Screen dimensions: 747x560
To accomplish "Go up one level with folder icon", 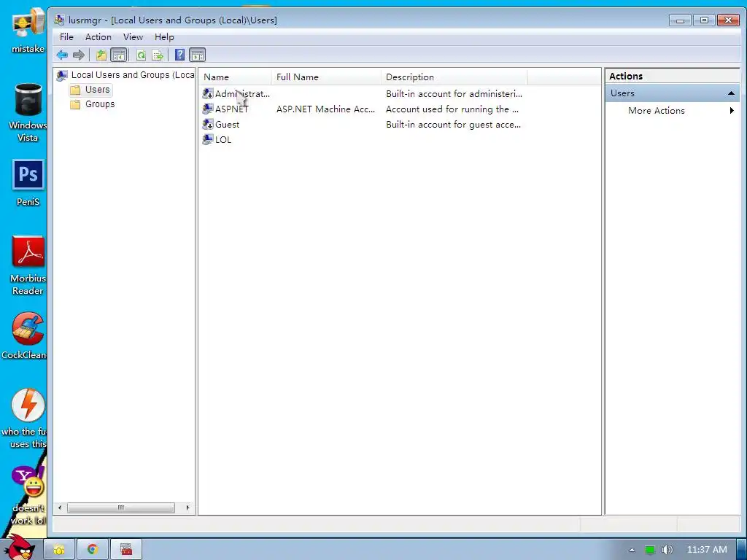I will pyautogui.click(x=101, y=55).
